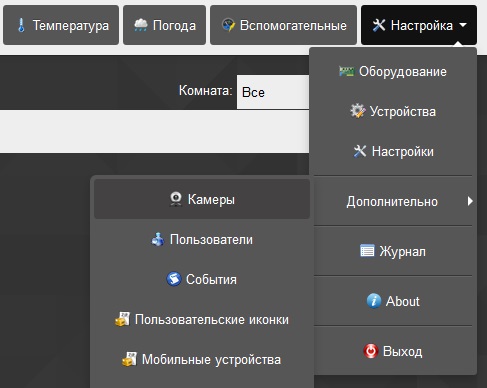Click the crossed tools icon beside Настройки

click(x=360, y=151)
